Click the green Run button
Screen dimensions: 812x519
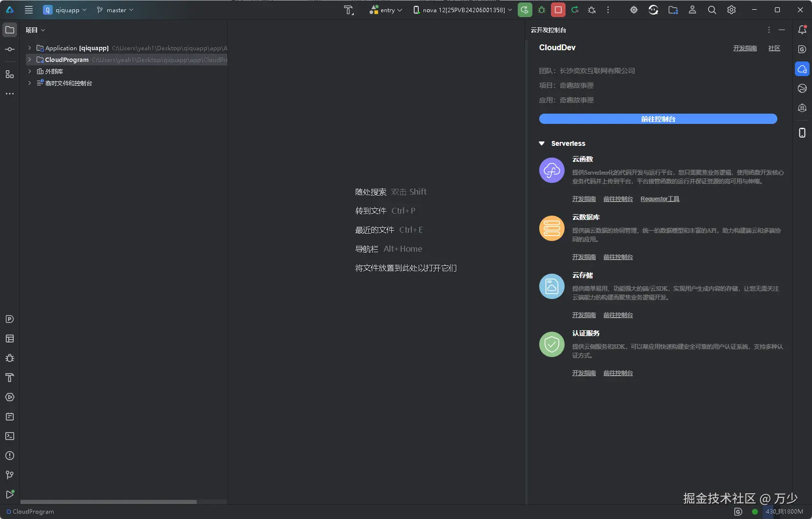pos(525,10)
